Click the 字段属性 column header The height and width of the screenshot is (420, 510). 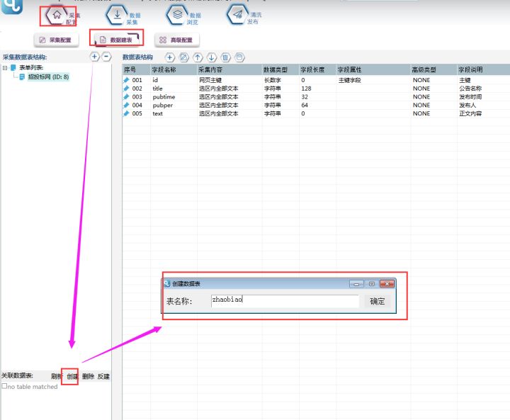[x=373, y=69]
